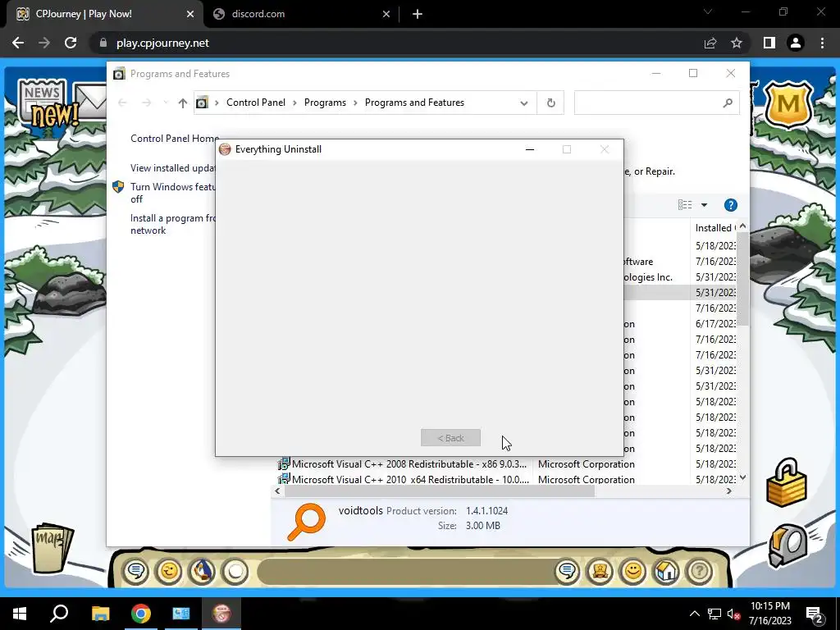Open the game help question mark icon

[x=699, y=571]
